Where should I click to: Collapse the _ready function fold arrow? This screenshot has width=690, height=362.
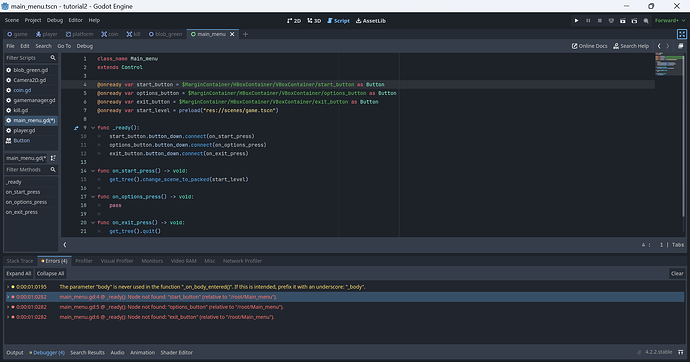93,128
